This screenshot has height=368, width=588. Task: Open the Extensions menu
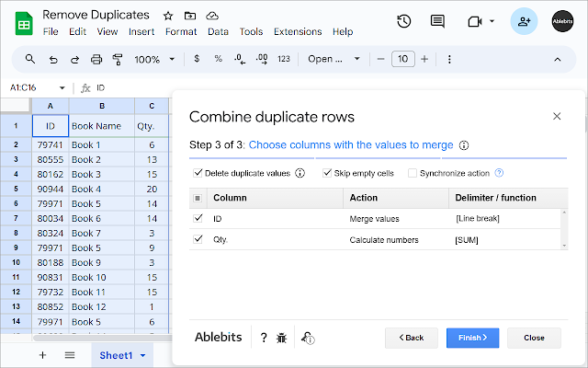pyautogui.click(x=298, y=31)
